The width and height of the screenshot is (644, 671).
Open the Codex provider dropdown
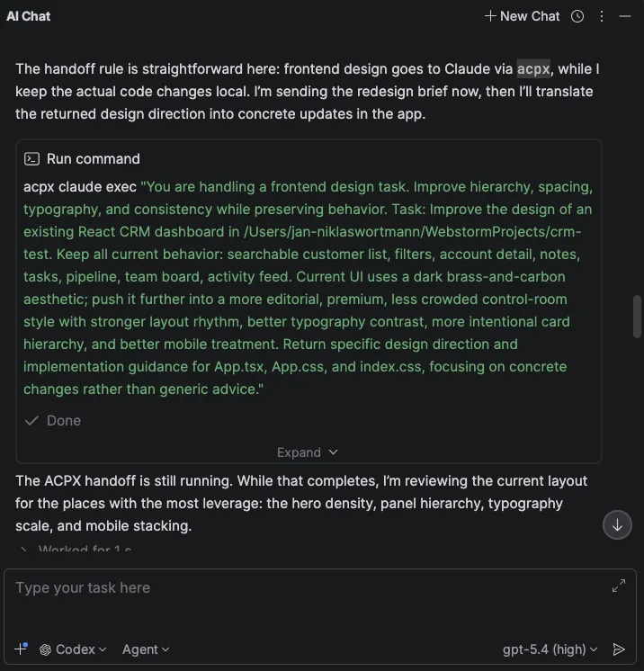point(73,649)
